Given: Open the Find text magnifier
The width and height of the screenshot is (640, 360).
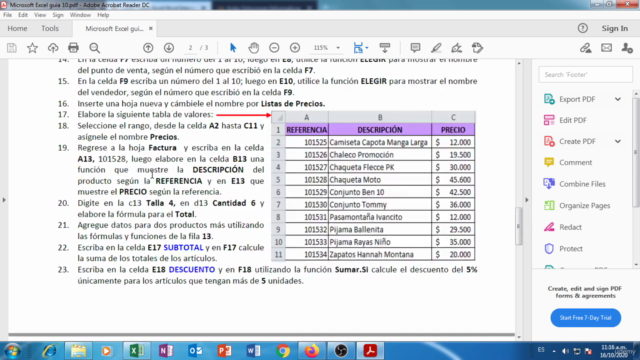Looking at the screenshot, I should [x=95, y=48].
